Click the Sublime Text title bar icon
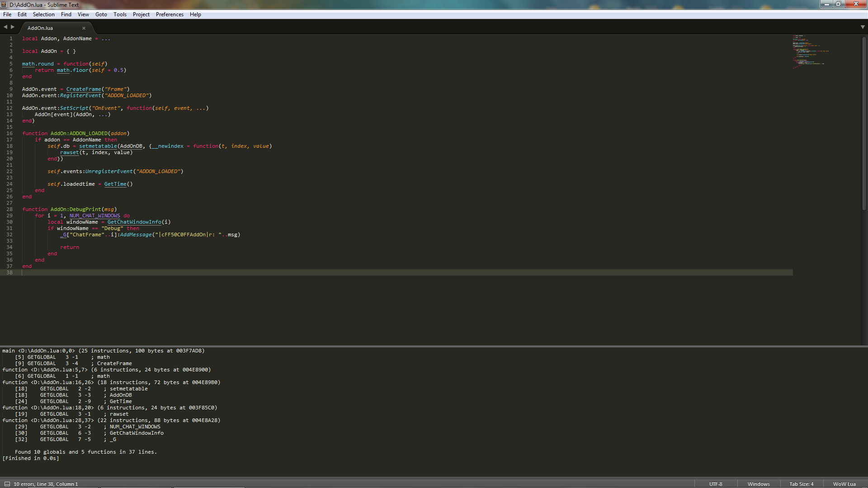Image resolution: width=868 pixels, height=488 pixels. pyautogui.click(x=4, y=5)
